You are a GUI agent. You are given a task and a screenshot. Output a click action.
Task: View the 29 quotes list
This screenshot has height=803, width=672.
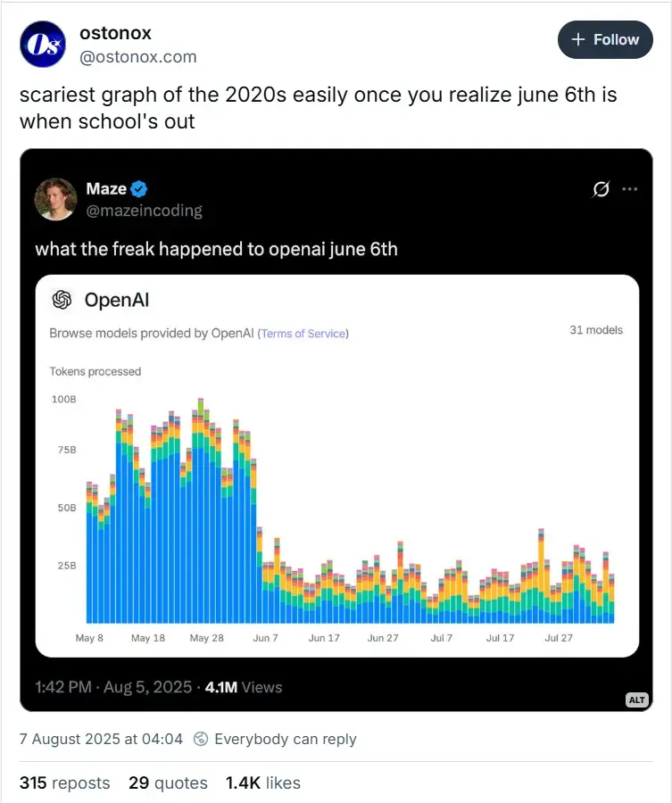[168, 782]
